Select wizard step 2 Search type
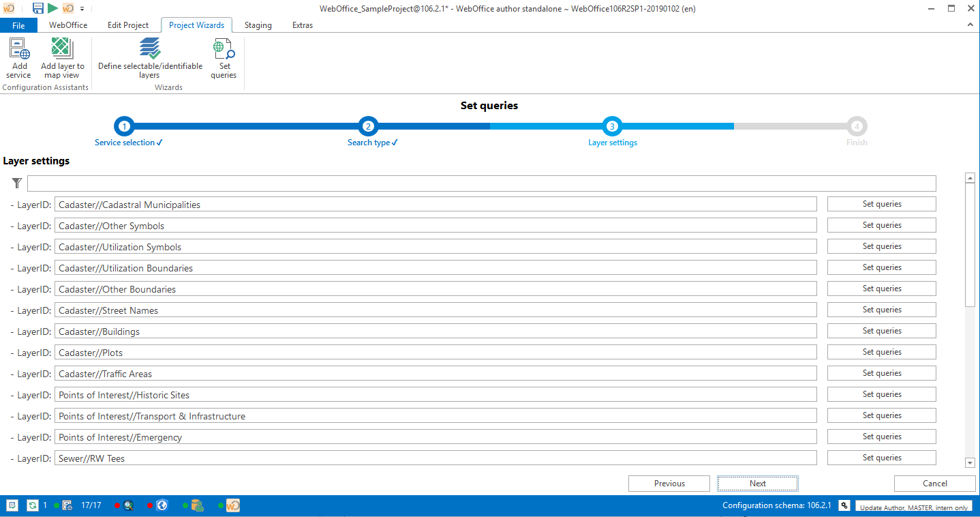Screen dimensions: 980x517 coord(368,126)
